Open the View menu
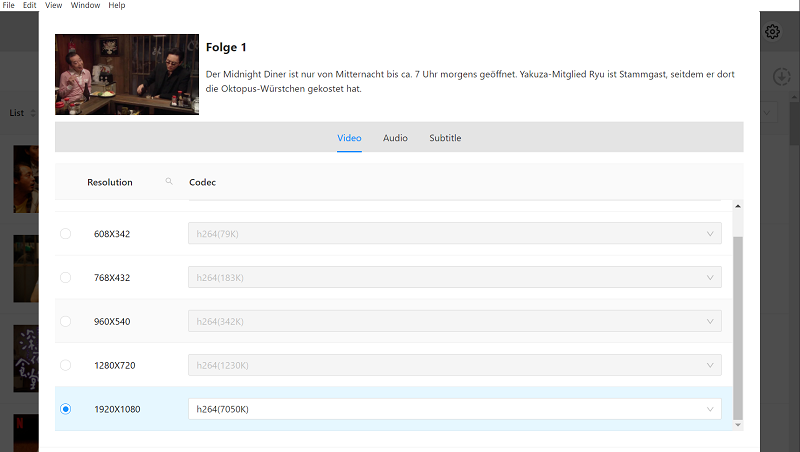 [54, 5]
